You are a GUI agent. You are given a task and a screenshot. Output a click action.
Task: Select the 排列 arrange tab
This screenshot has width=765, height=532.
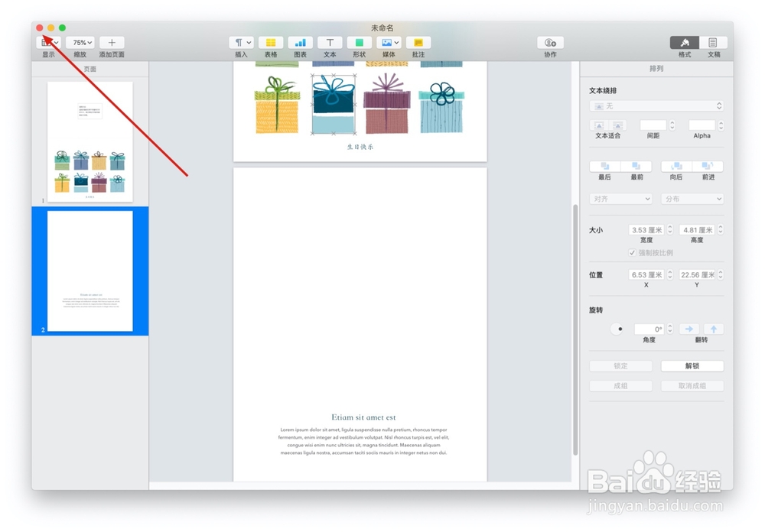(656, 69)
